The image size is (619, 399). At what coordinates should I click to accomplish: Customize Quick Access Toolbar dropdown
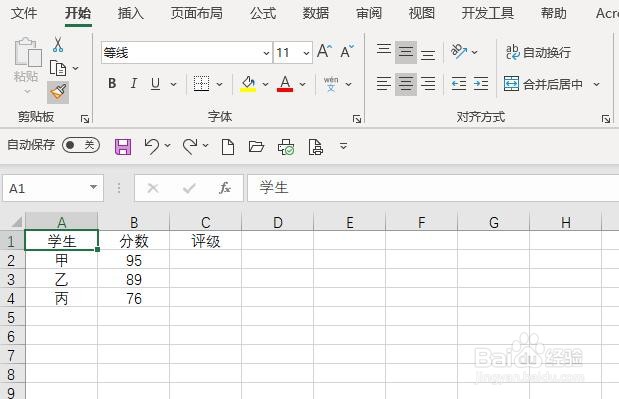click(343, 146)
